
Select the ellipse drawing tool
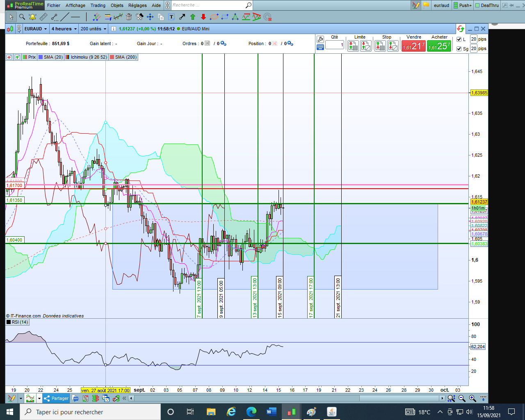(214, 17)
